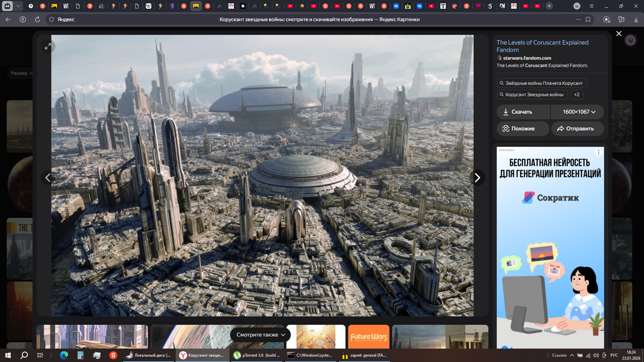The width and height of the screenshot is (644, 362).
Task: Go to next image arrow
Action: 477,178
